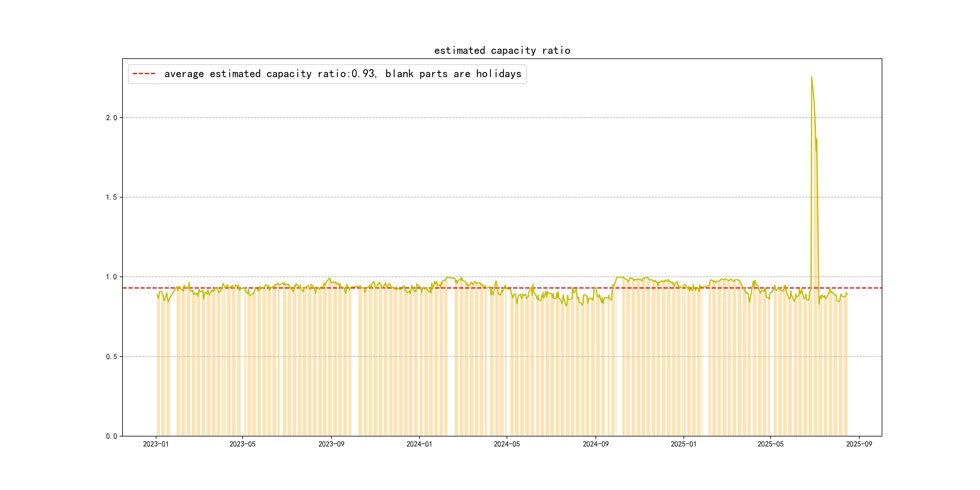Click the 2023-01 x-axis label
This screenshot has width=980, height=490.
pyautogui.click(x=155, y=444)
